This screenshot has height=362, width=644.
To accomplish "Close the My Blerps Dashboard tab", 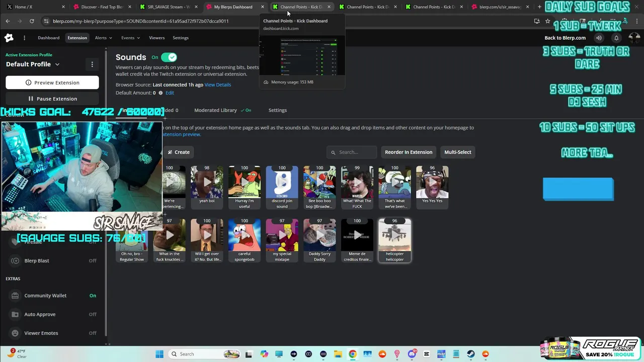I will click(262, 7).
